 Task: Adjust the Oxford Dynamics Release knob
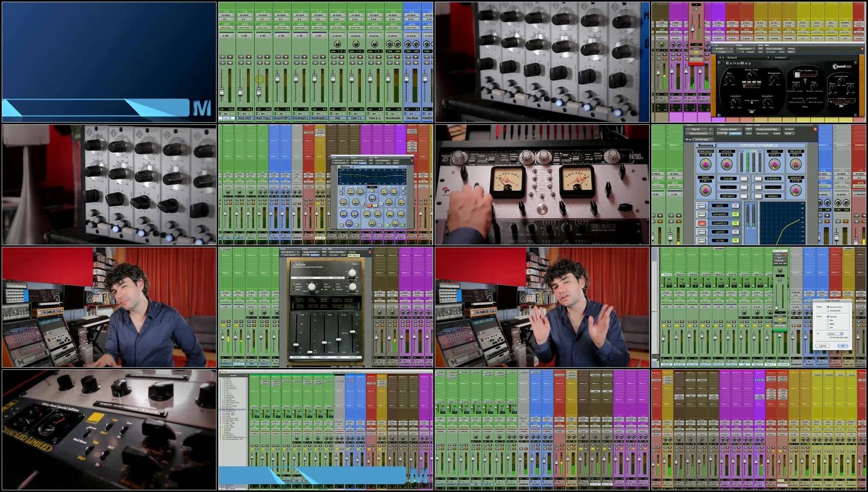click(796, 165)
